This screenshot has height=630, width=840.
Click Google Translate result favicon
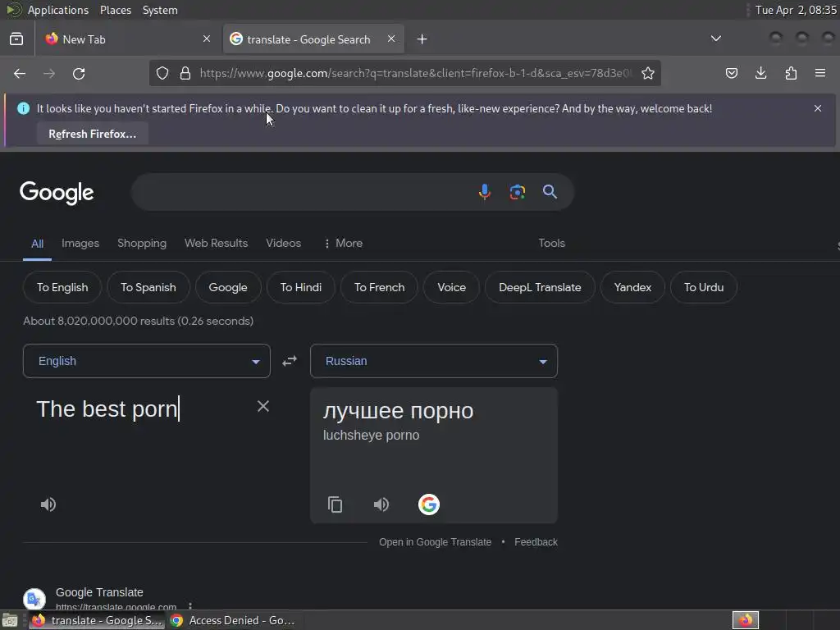point(34,600)
